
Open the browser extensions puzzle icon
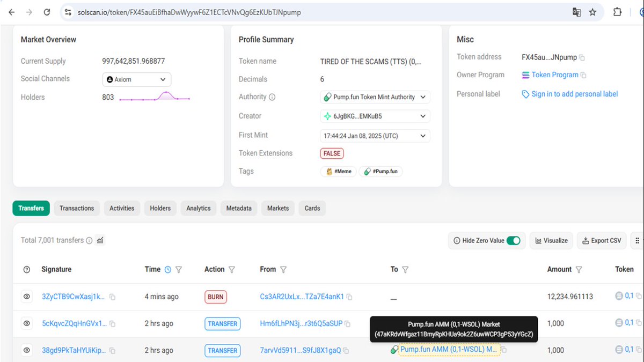[617, 12]
